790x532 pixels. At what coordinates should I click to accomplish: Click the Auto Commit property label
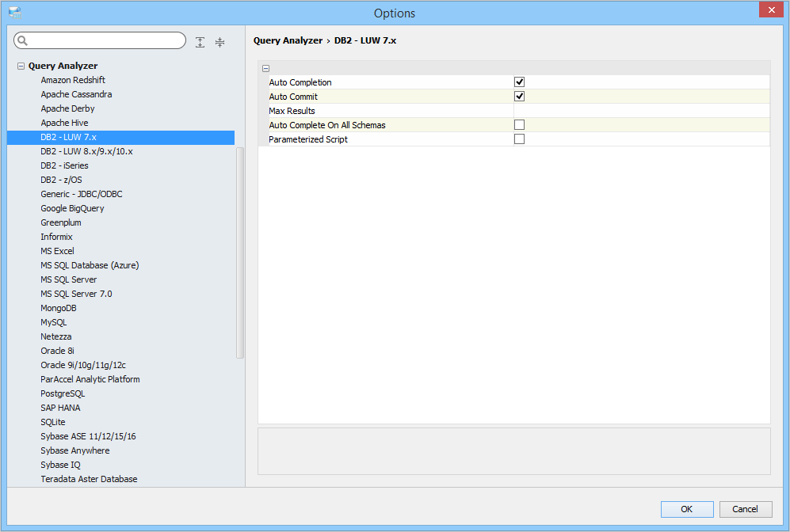tap(293, 97)
